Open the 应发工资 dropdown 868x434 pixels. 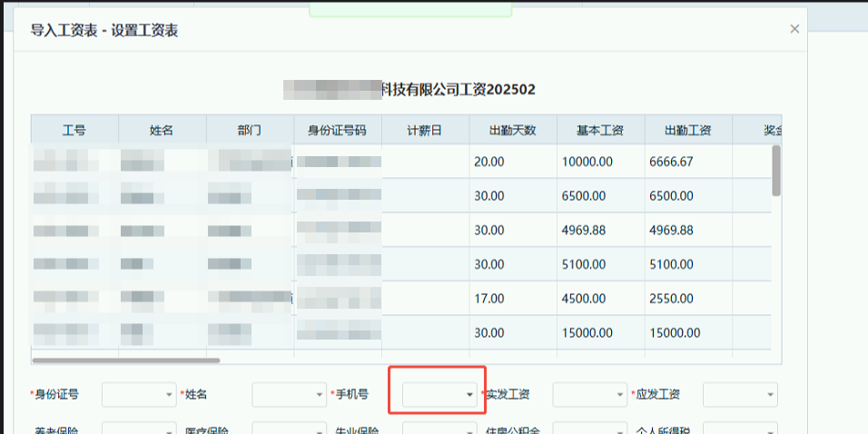(x=740, y=394)
